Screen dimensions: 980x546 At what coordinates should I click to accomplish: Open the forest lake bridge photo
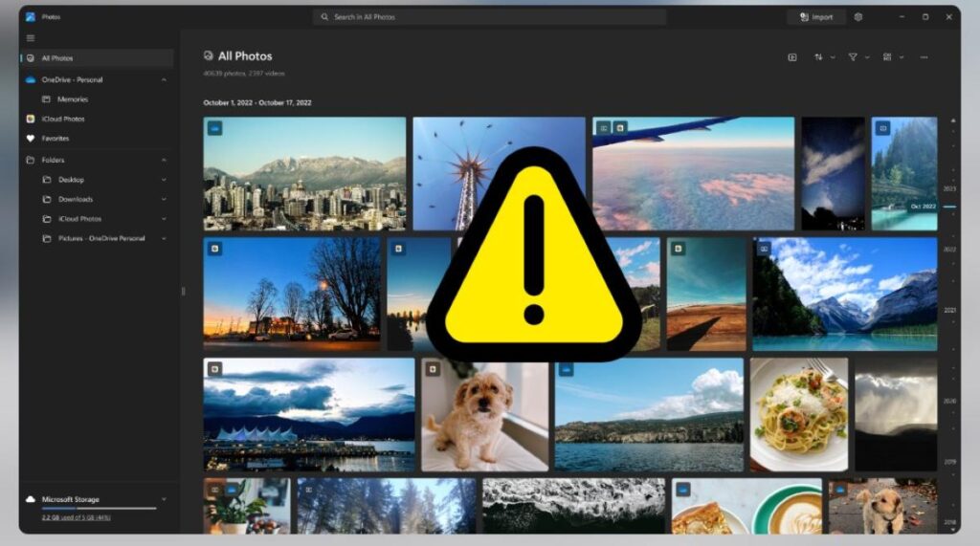coord(904,174)
